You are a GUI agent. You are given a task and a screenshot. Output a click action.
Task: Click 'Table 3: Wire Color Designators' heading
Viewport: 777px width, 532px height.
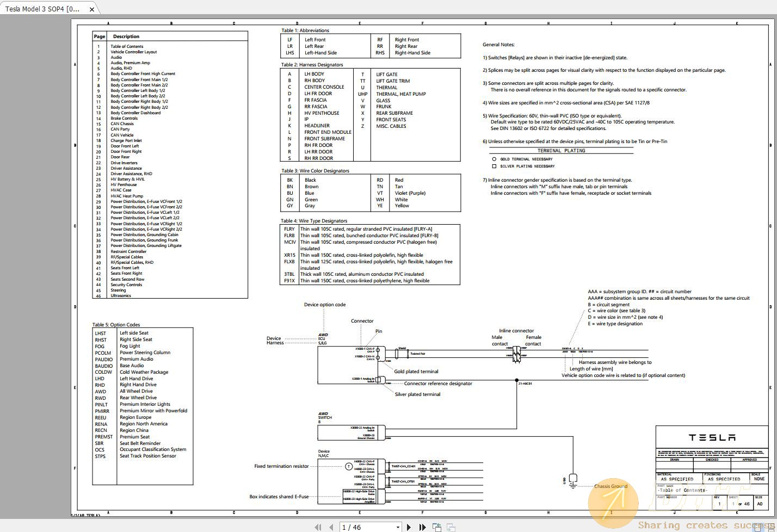[315, 171]
